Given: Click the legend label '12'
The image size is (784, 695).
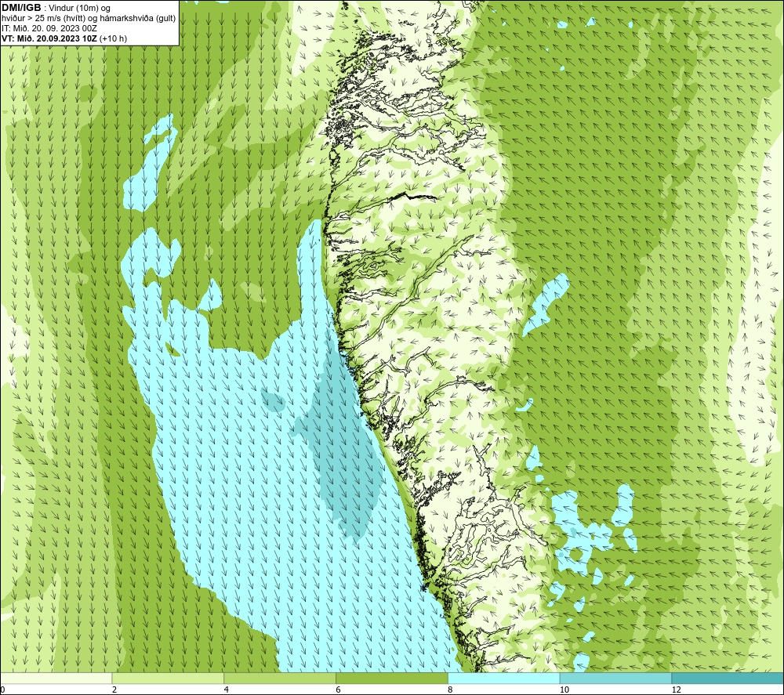Looking at the screenshot, I should tap(676, 690).
